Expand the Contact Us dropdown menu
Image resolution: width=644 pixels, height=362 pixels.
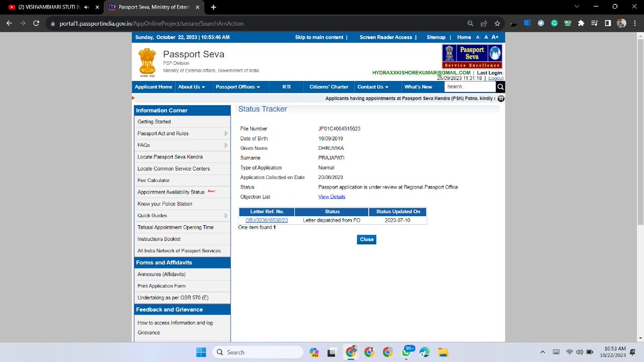[373, 87]
